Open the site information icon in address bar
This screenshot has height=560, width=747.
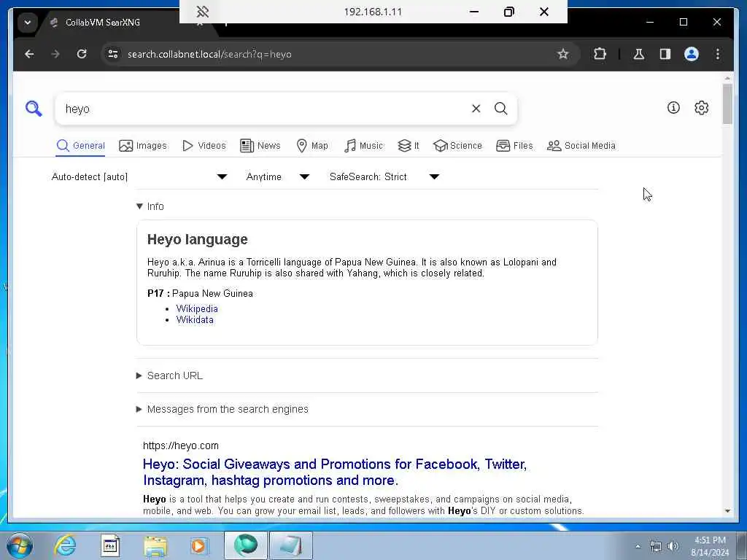pos(113,54)
